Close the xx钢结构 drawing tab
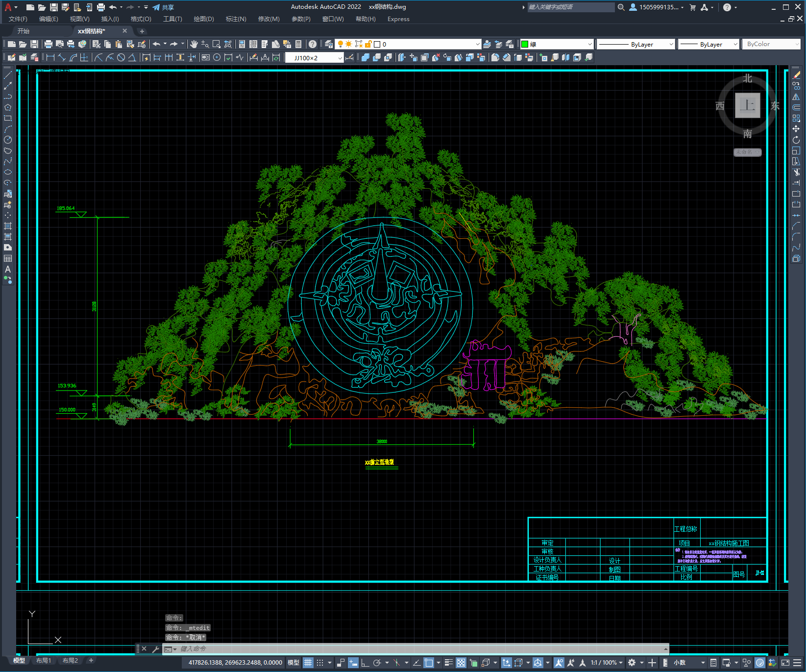 [x=124, y=31]
